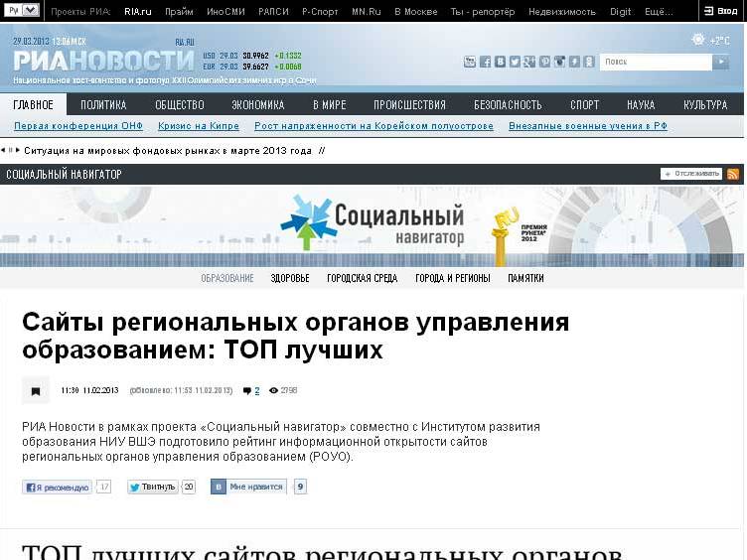The height and width of the screenshot is (560, 747).
Task: Click the РИА Новости logo
Action: click(x=104, y=61)
